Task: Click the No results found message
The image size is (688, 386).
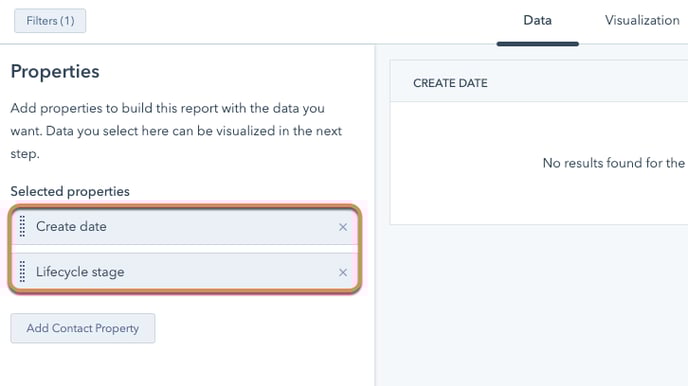Action: [614, 163]
